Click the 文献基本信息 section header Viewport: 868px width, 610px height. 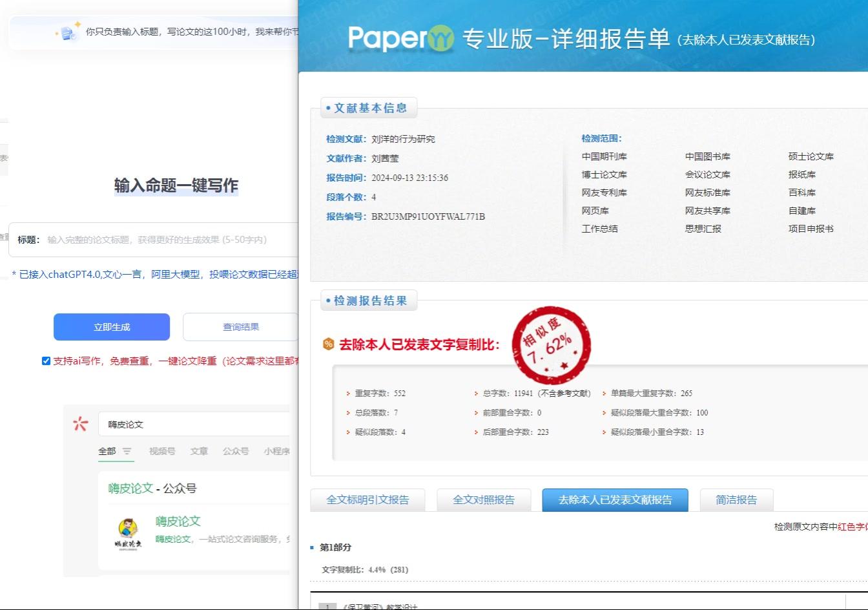[369, 108]
